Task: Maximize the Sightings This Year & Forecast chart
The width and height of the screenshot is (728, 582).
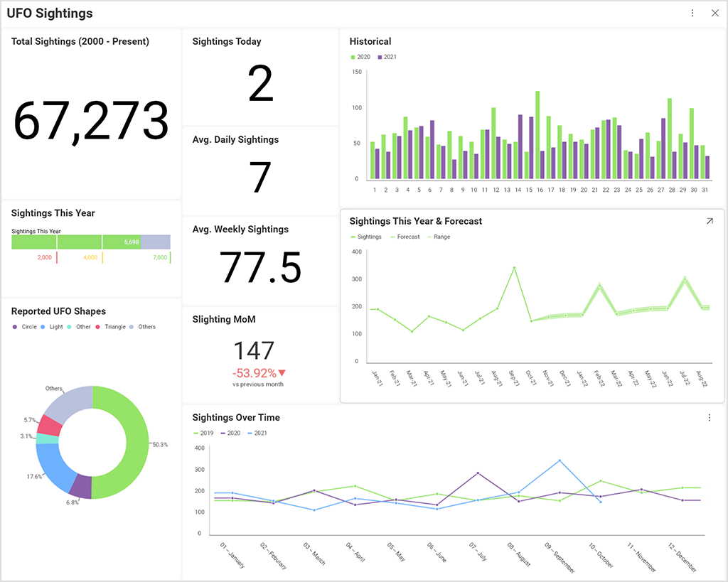Action: 709,222
